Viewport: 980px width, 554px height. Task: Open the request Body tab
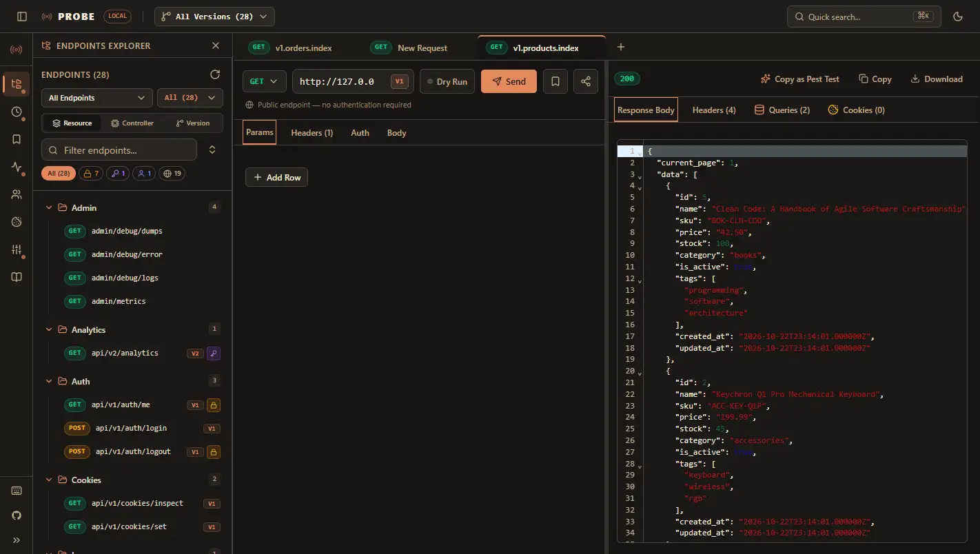click(x=396, y=133)
